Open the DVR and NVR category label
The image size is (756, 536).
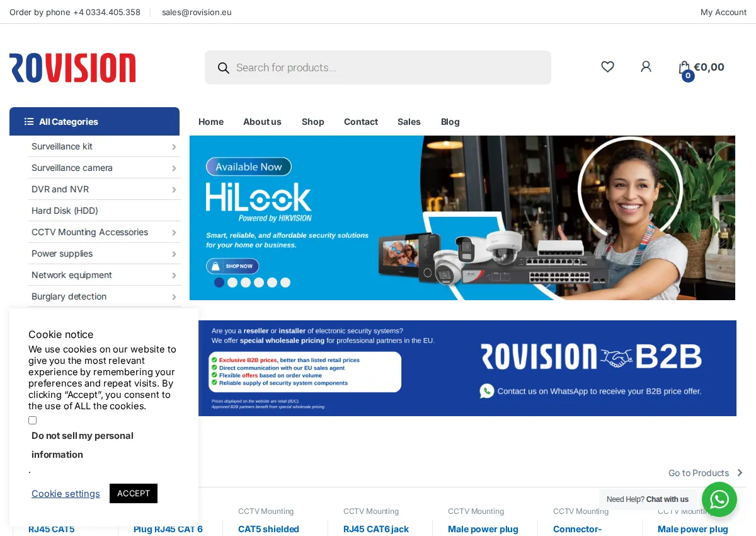coord(60,189)
